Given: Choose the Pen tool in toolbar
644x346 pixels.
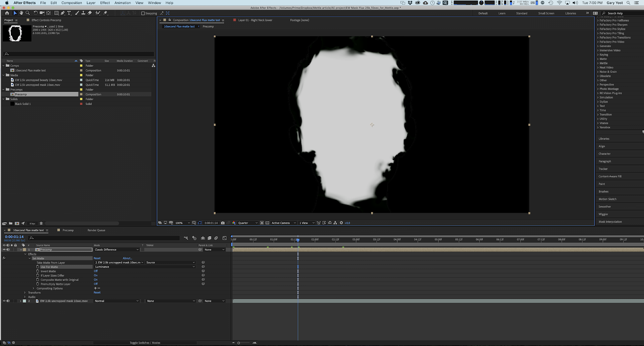Looking at the screenshot, I should click(63, 13).
